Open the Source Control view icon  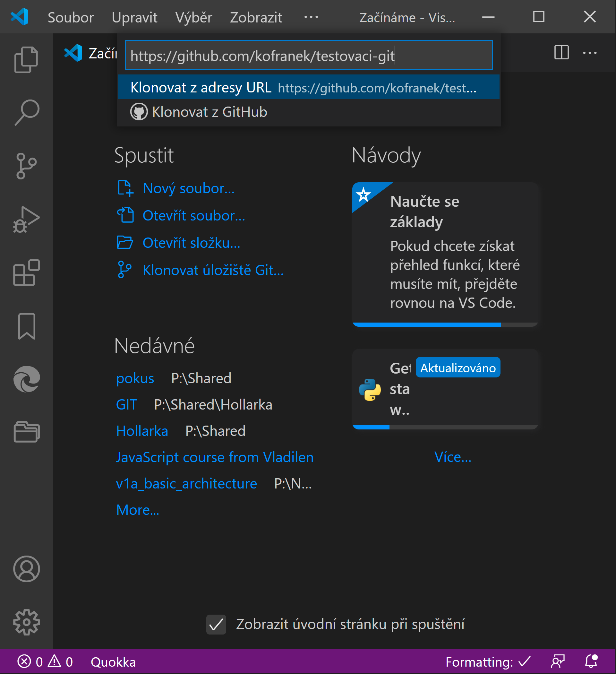[x=26, y=166]
